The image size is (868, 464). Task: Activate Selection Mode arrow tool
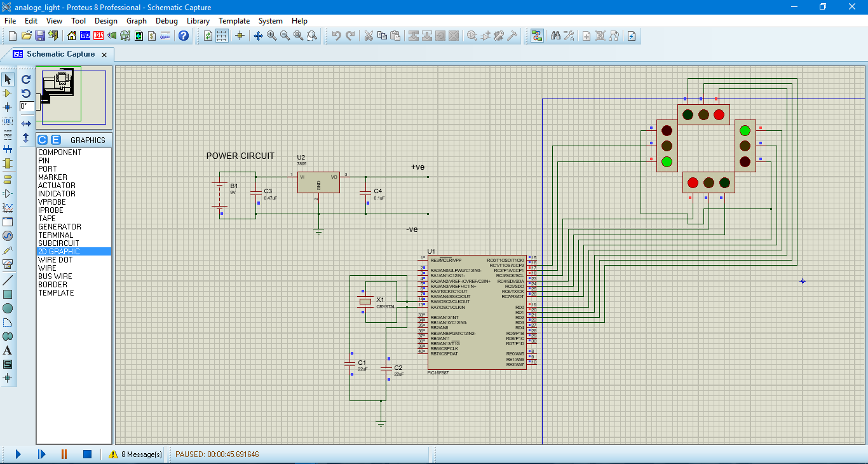point(8,79)
